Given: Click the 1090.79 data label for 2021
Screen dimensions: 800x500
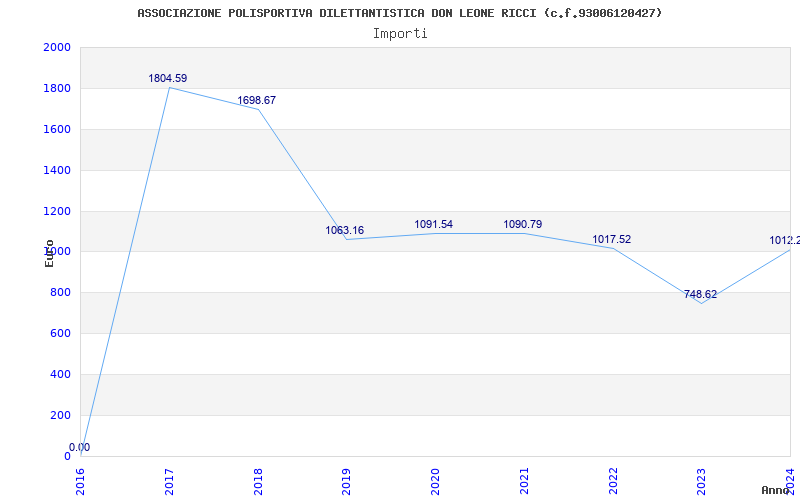Looking at the screenshot, I should coord(523,224).
